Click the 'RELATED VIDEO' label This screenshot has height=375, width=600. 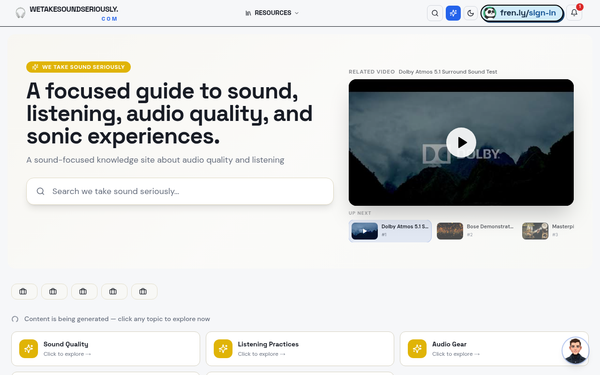coord(372,72)
